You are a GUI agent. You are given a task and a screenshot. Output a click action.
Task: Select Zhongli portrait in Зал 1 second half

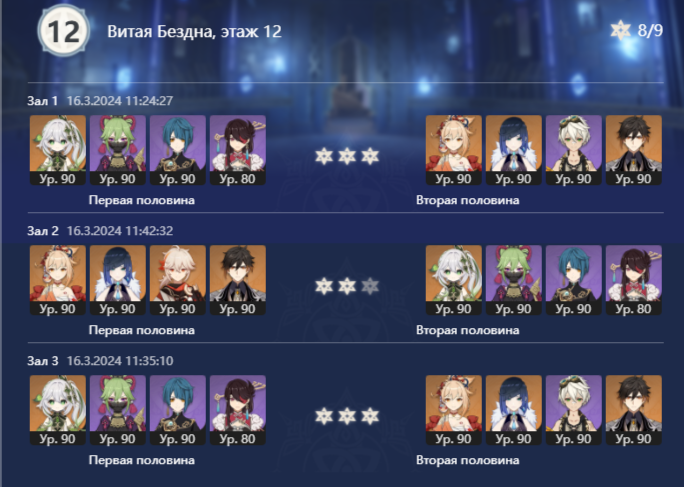click(x=634, y=150)
